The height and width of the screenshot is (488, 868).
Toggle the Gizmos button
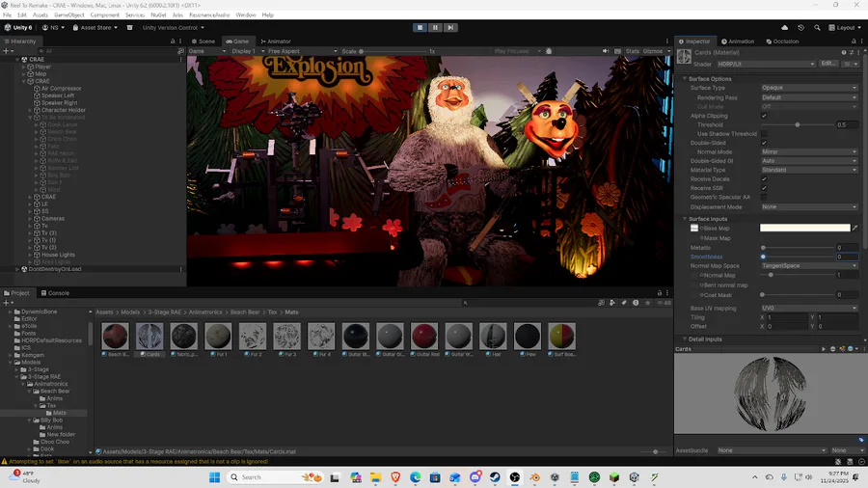tap(653, 51)
